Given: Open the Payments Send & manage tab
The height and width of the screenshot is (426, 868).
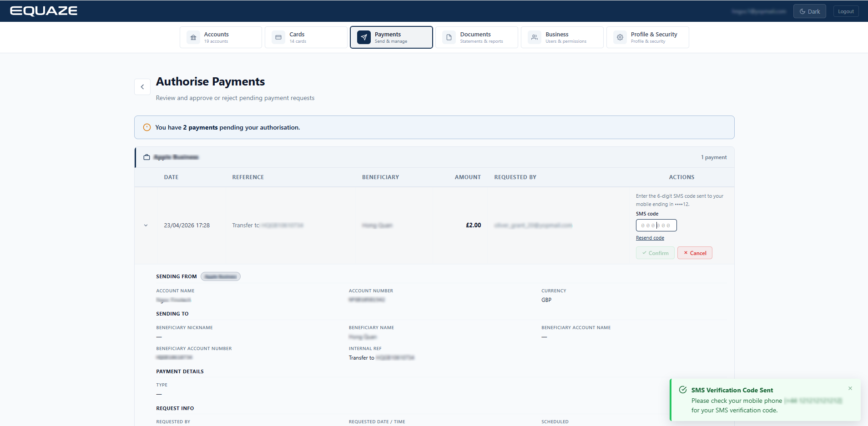Looking at the screenshot, I should tap(391, 37).
